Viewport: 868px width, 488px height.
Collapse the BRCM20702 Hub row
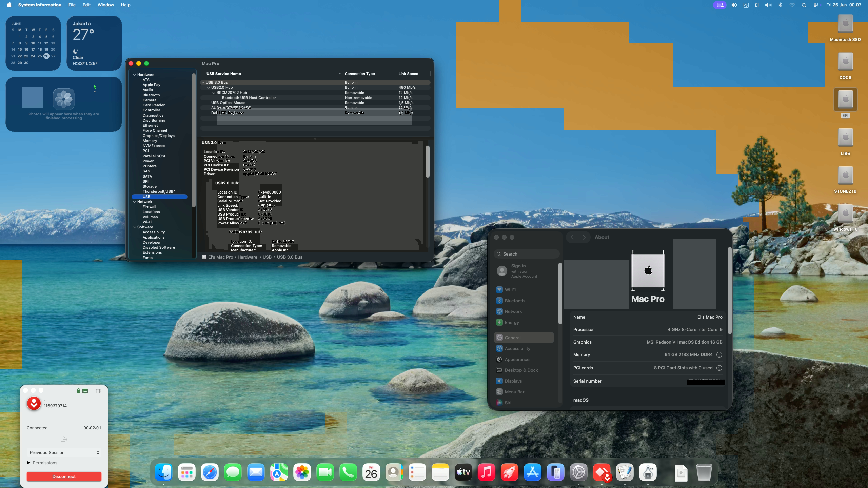point(214,93)
